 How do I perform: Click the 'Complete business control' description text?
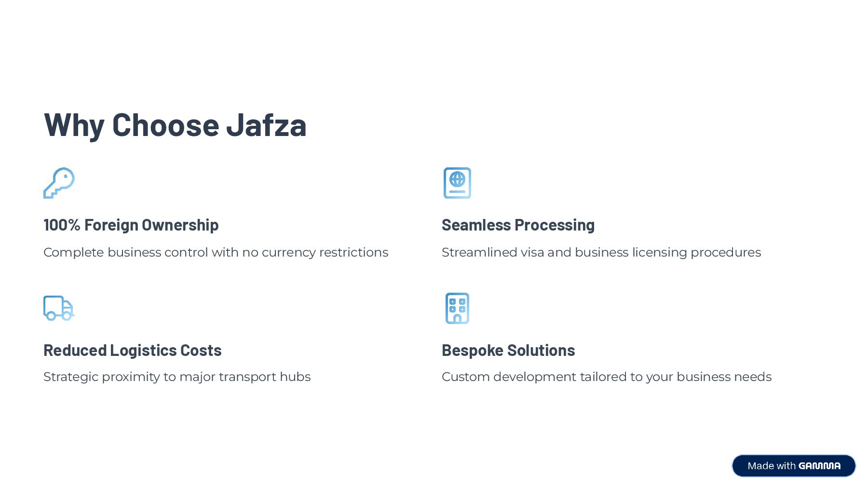[x=216, y=252]
